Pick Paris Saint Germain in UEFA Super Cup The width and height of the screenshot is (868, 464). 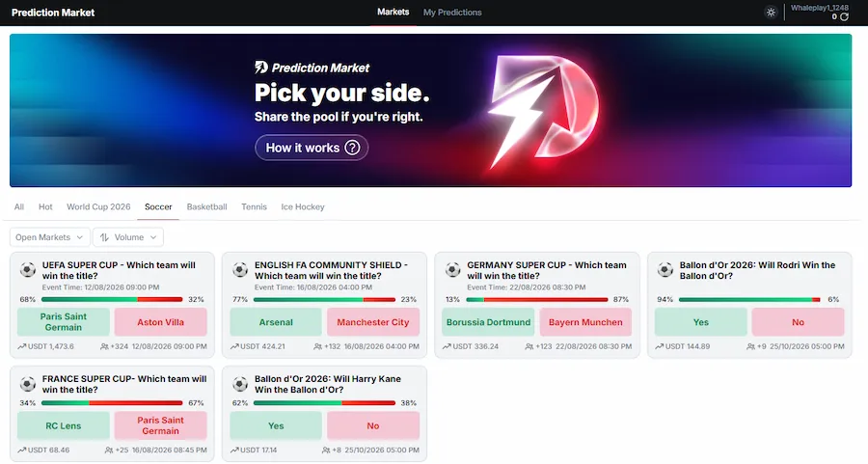click(x=64, y=321)
